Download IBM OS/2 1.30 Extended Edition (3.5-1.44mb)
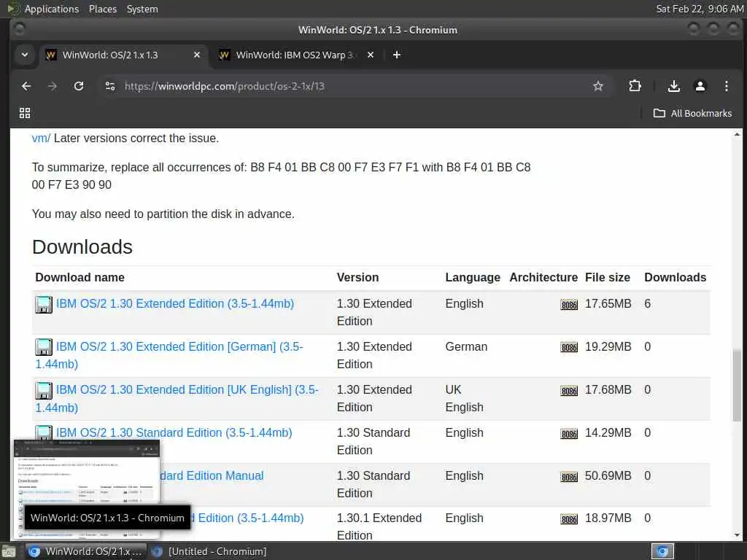Screen dimensions: 747x560 (175, 303)
